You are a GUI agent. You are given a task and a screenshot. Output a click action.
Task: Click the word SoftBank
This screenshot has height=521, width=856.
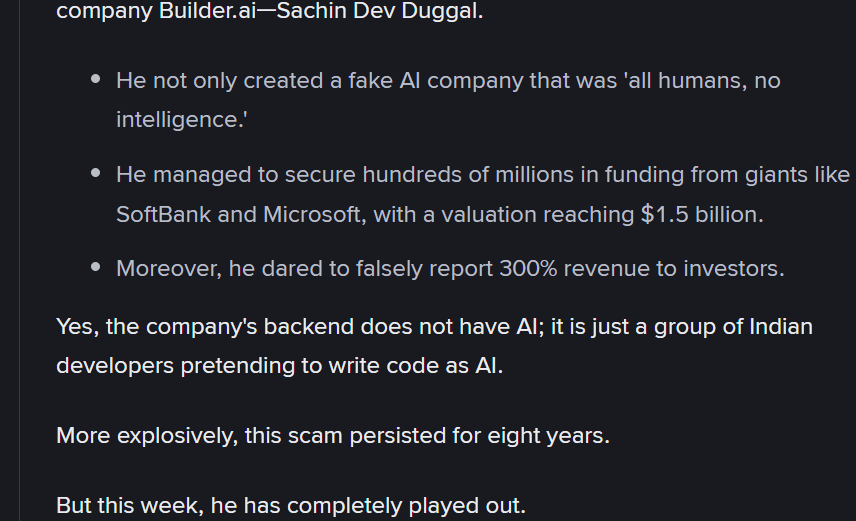(x=163, y=215)
